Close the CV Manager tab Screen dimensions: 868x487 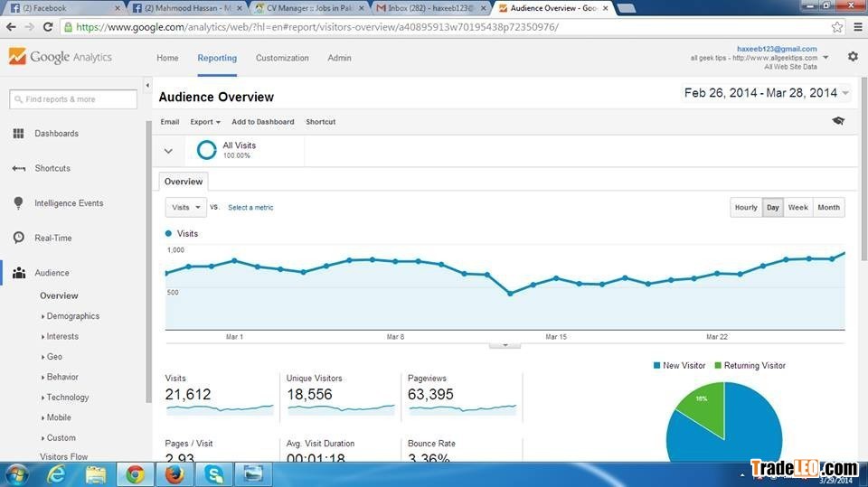[x=361, y=8]
